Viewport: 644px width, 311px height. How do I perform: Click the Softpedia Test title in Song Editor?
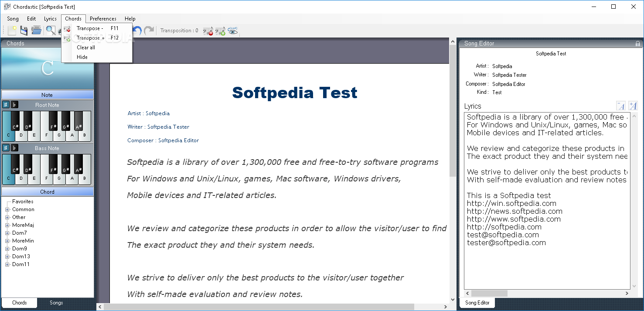point(551,54)
